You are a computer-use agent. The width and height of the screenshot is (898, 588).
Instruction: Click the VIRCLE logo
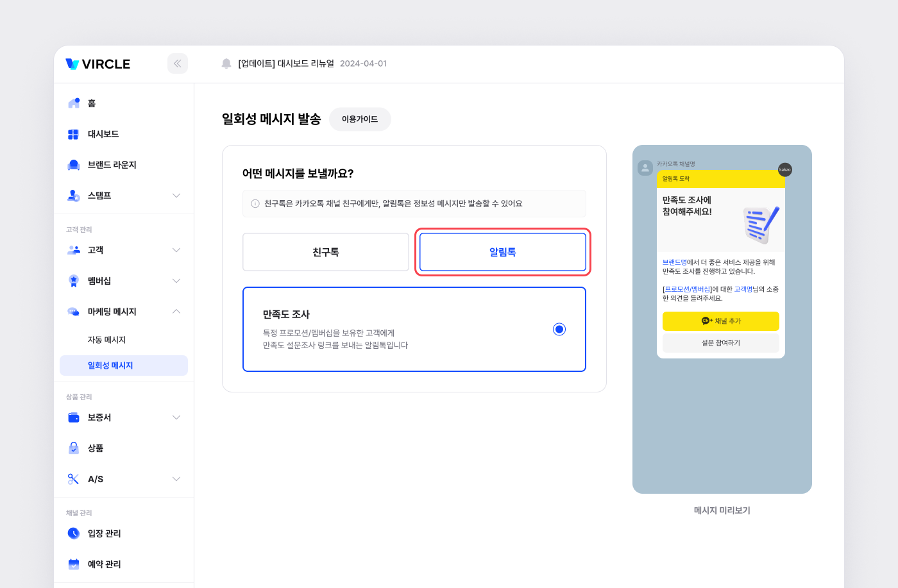pyautogui.click(x=98, y=64)
